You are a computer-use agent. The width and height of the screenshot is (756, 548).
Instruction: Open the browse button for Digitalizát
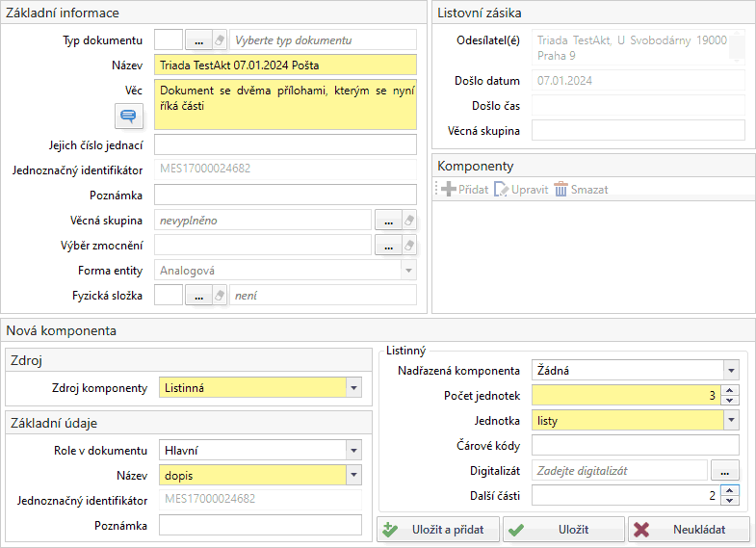[724, 470]
